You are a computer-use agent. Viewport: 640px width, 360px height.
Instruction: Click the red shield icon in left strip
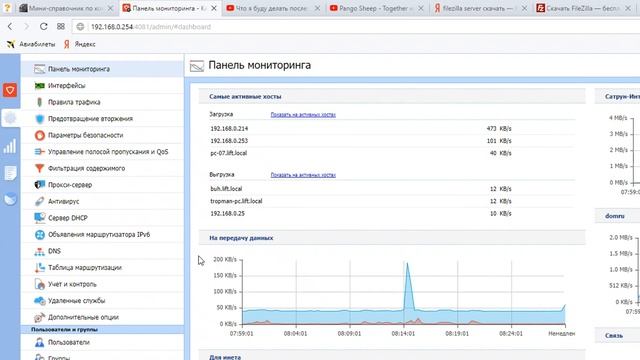click(x=10, y=90)
